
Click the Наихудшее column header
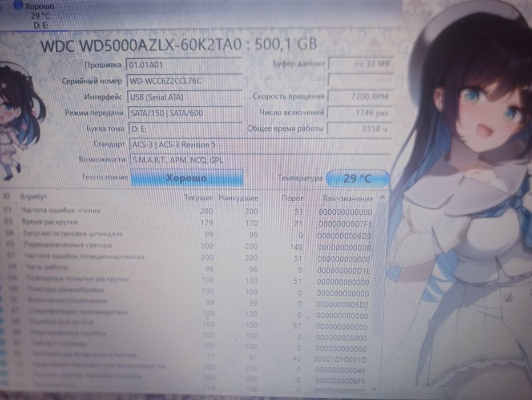click(238, 198)
